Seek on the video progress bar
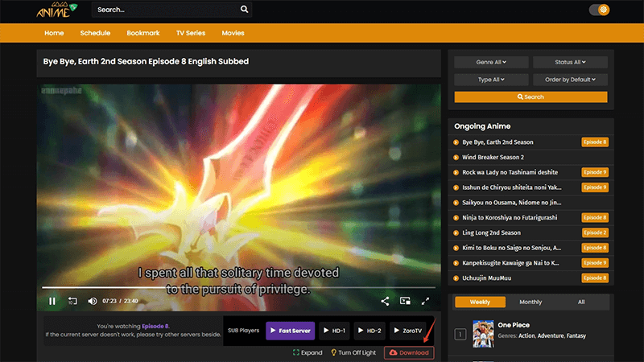The width and height of the screenshot is (644, 362). coord(238,287)
